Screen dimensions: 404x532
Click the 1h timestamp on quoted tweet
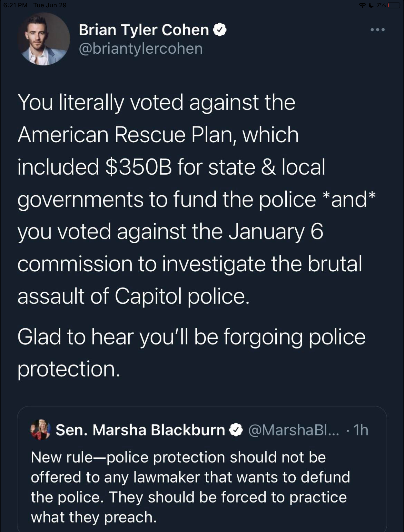(361, 430)
